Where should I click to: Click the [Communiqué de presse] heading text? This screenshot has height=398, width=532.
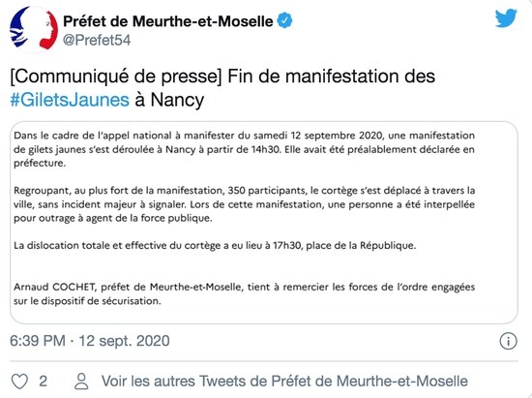tap(116, 77)
